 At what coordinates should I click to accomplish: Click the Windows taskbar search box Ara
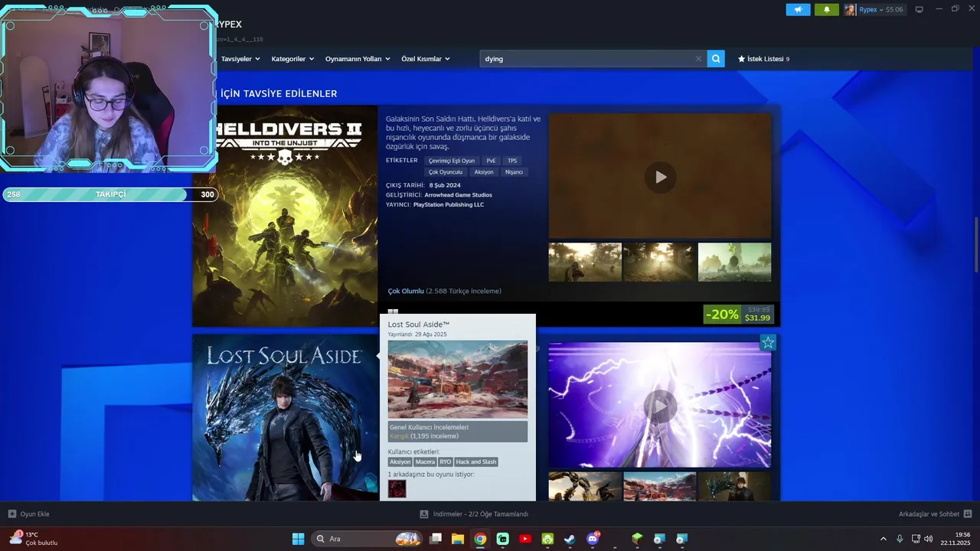pos(368,539)
